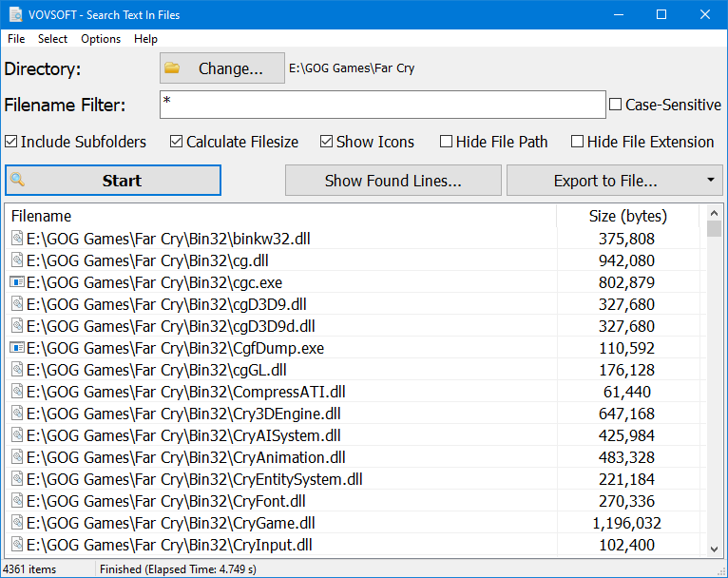The width and height of the screenshot is (728, 578).
Task: Click the file icon beside CryFont.dll
Action: pos(17,500)
